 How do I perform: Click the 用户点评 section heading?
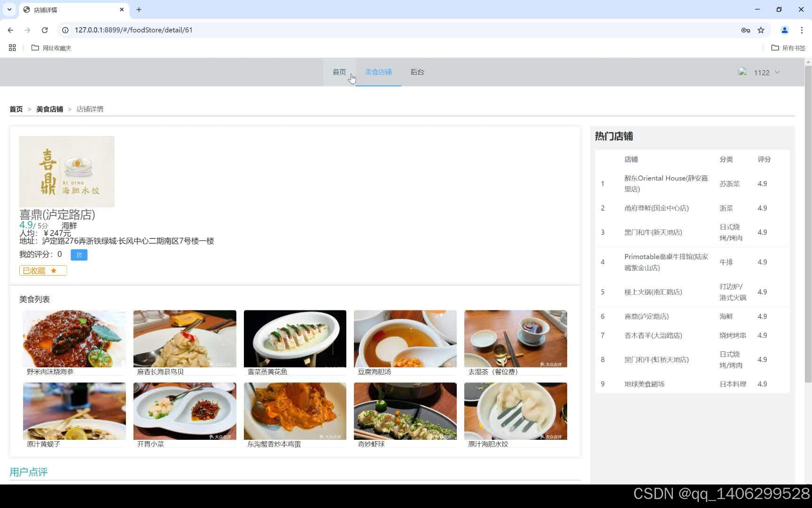pyautogui.click(x=29, y=472)
